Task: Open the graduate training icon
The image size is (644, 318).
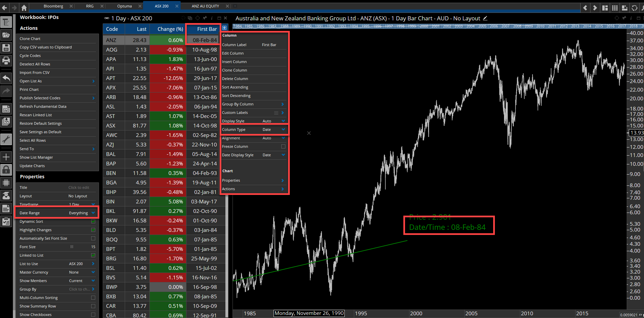Action: point(6,195)
